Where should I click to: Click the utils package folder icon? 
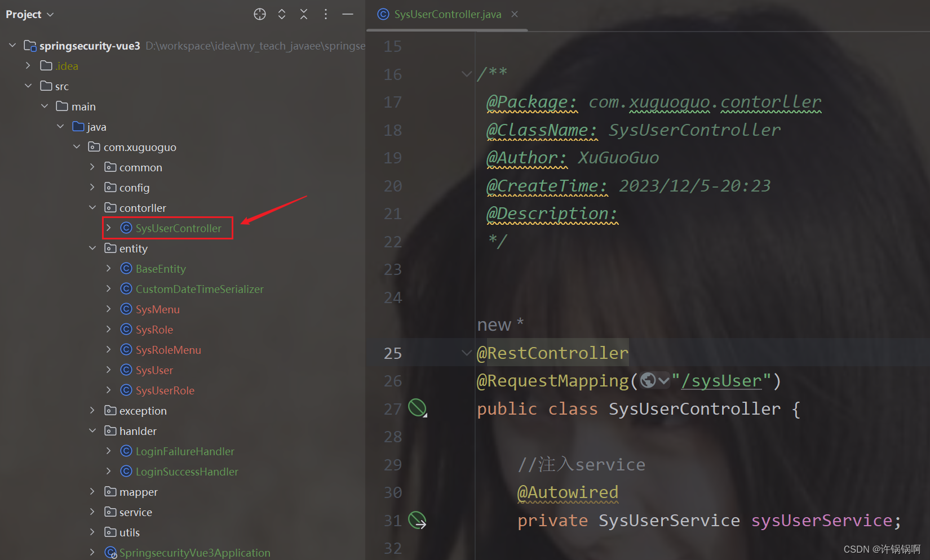point(110,532)
